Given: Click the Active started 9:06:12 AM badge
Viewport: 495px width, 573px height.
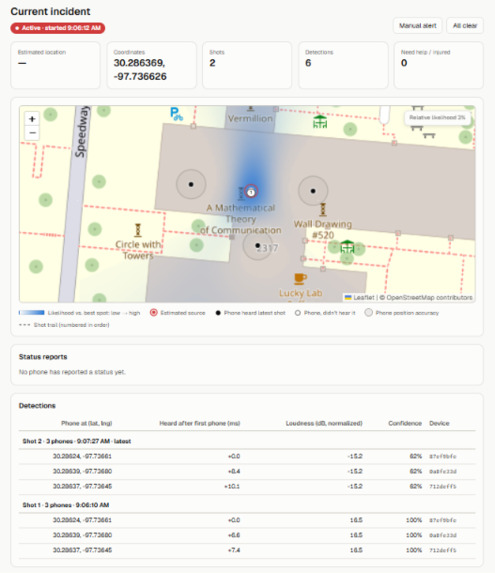Looking at the screenshot, I should 58,28.
